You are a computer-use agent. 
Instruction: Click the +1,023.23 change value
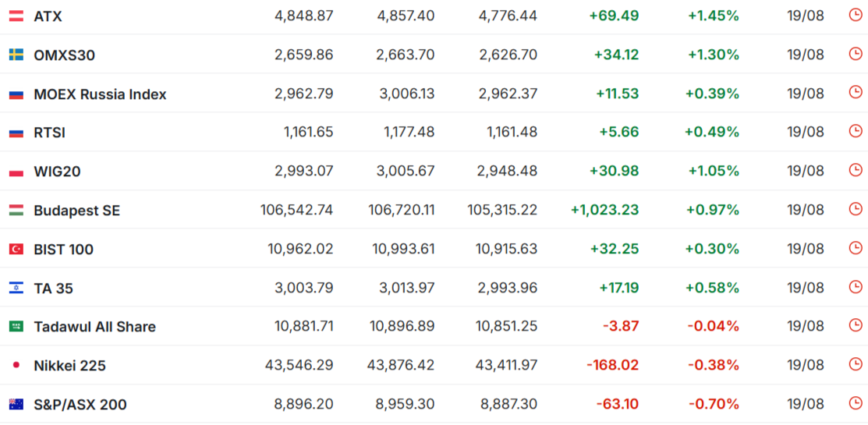(605, 210)
